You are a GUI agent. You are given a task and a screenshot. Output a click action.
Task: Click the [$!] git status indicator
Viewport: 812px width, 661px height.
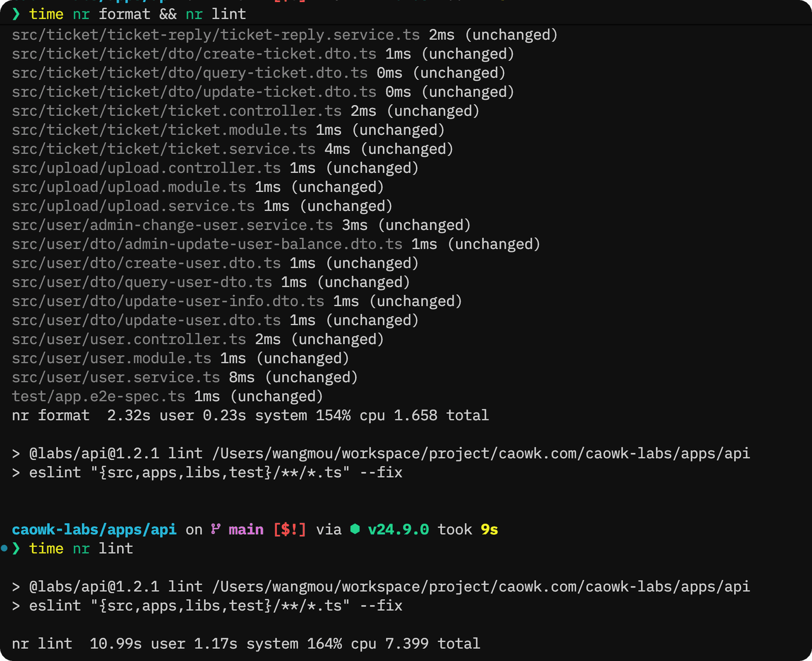tap(290, 529)
